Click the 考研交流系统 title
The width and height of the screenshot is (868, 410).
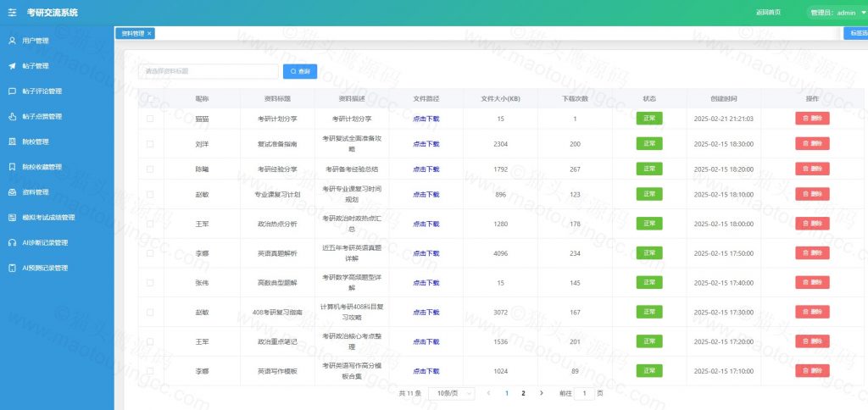coord(52,13)
